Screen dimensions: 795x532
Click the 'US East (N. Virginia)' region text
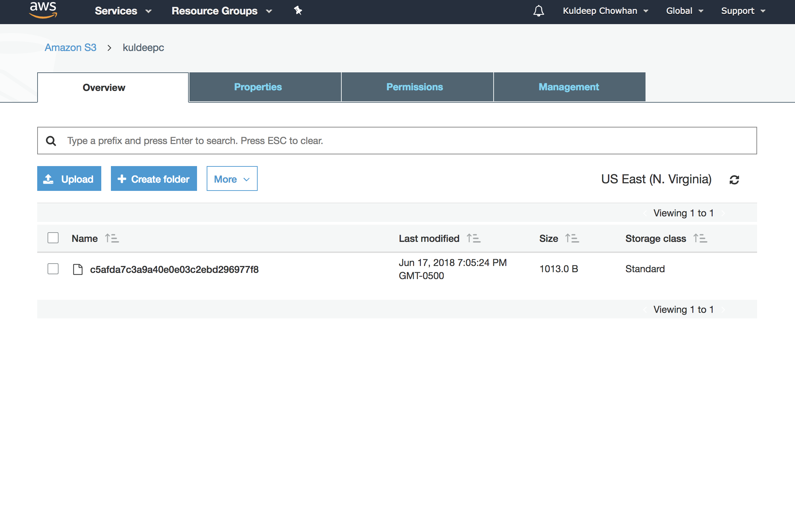click(x=657, y=179)
